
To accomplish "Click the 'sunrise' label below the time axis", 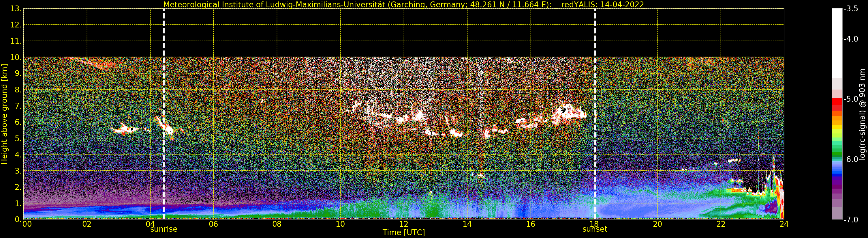I will coord(164,229).
